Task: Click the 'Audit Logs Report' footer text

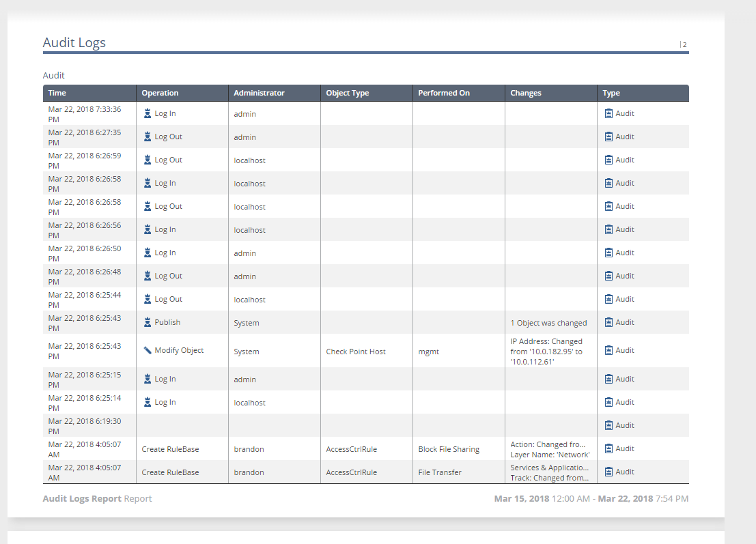Action: pyautogui.click(x=82, y=498)
